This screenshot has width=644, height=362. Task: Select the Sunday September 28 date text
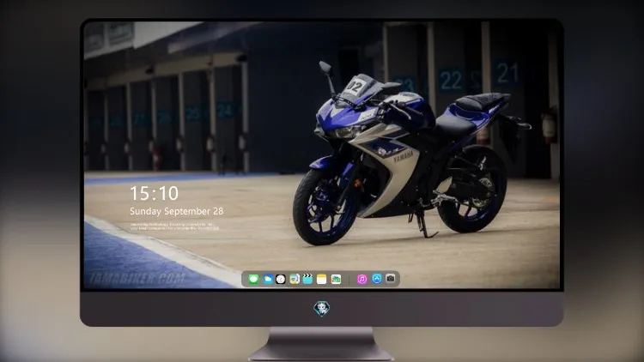point(177,211)
